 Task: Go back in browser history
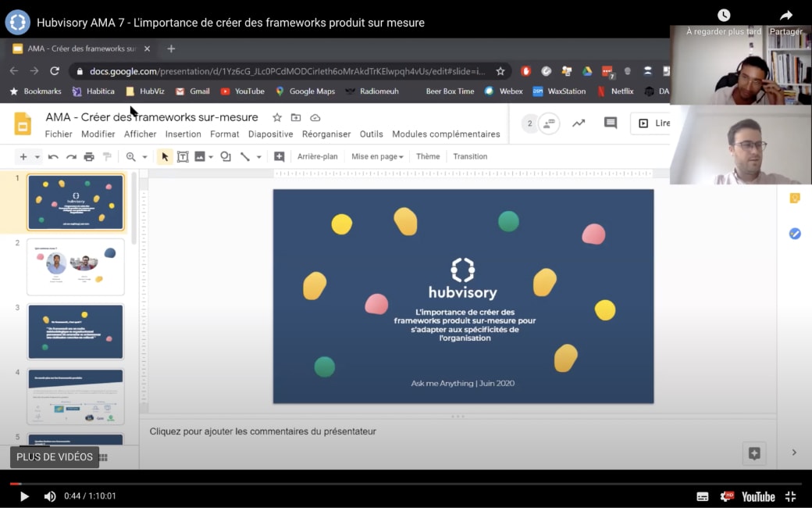pos(14,71)
